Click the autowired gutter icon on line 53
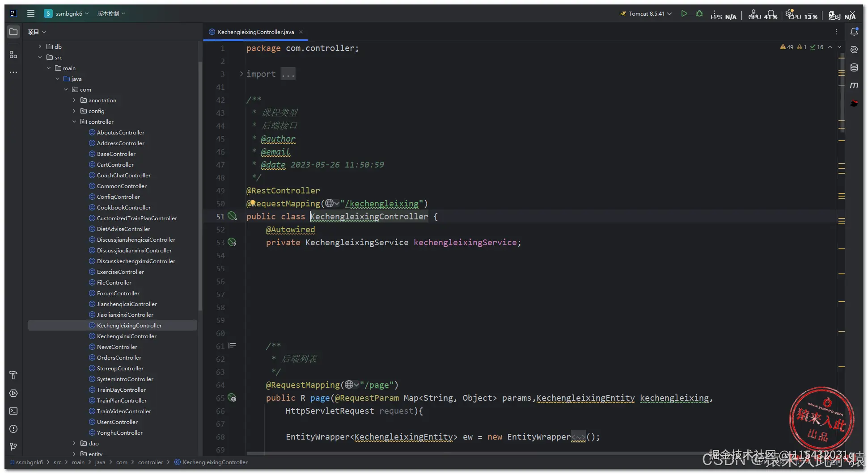This screenshot has width=868, height=474. point(232,242)
